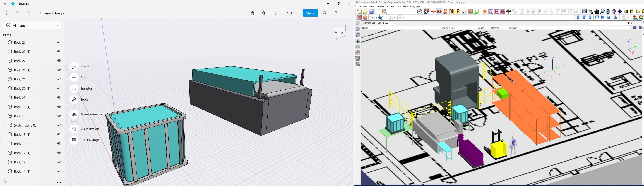
Task: Click the 0.1 m grid size button
Action: tap(290, 13)
